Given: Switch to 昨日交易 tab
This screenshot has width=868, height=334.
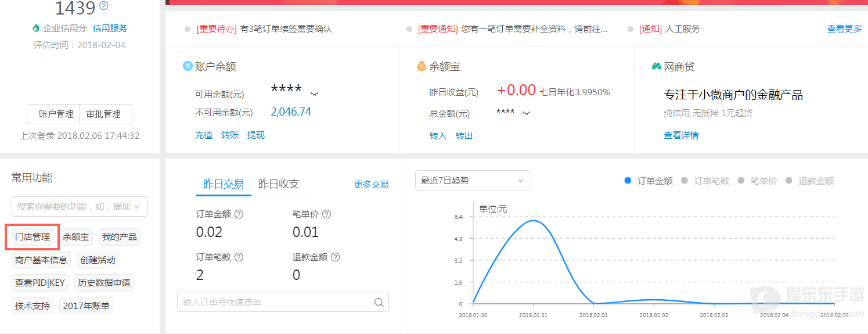Looking at the screenshot, I should tap(223, 184).
